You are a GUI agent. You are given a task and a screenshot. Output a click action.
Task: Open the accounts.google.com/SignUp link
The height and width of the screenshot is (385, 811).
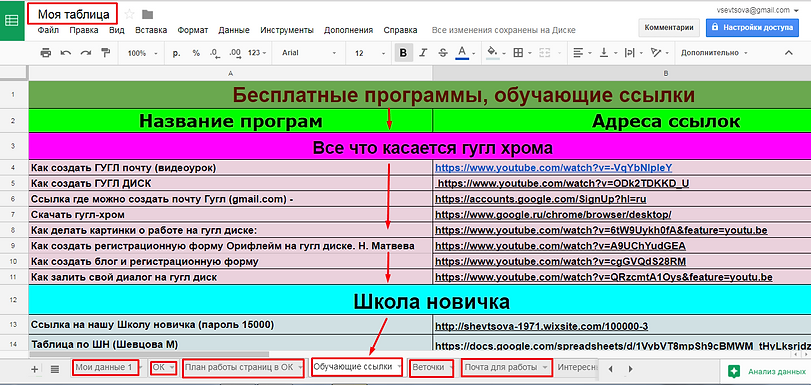[x=540, y=199]
